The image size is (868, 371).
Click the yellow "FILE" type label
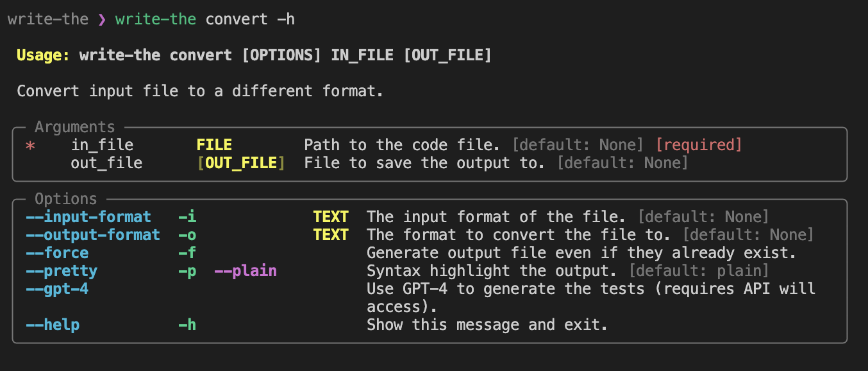(214, 145)
